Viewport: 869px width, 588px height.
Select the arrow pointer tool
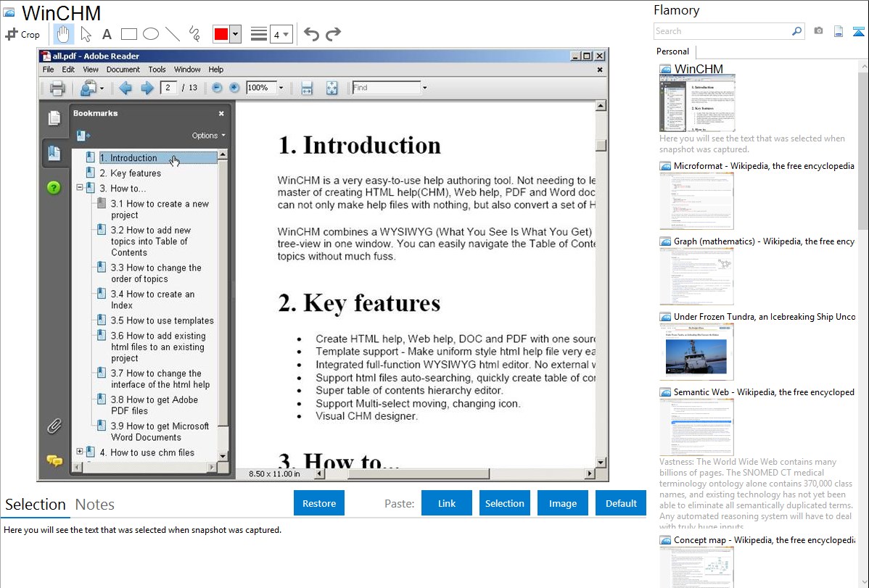(x=86, y=33)
